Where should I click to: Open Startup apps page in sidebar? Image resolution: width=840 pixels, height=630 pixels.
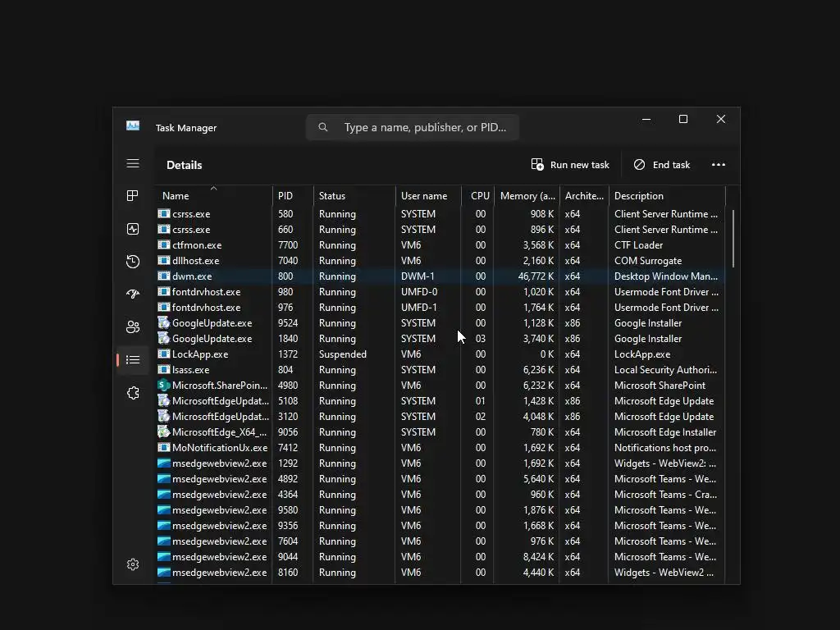click(133, 294)
